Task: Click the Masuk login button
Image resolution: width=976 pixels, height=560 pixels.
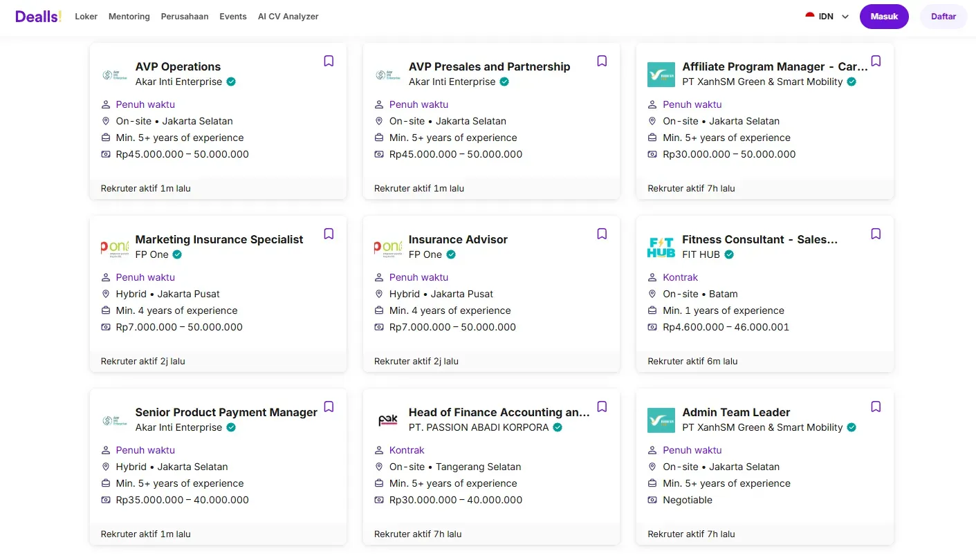Action: tap(884, 17)
